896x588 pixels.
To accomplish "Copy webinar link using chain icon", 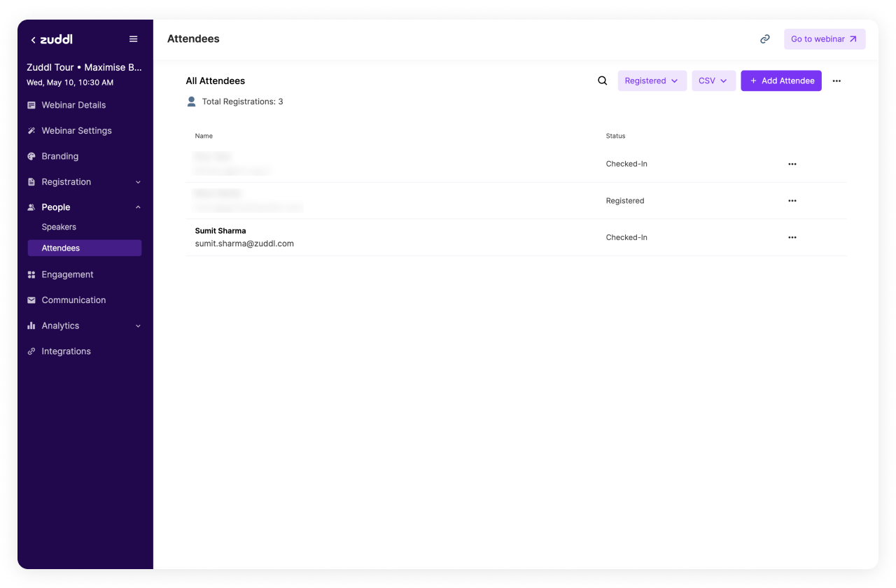I will [x=765, y=39].
